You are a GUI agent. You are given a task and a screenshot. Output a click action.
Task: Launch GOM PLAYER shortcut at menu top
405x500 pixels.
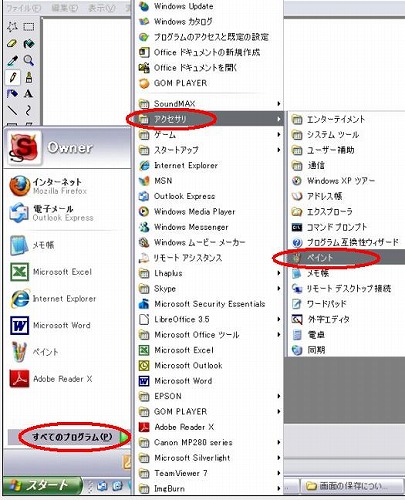click(x=210, y=83)
